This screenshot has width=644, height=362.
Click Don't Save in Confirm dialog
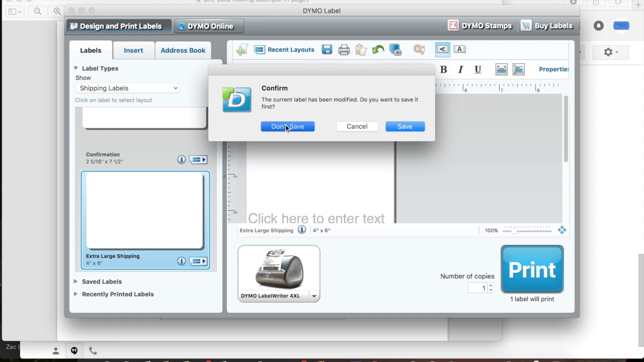click(x=288, y=127)
